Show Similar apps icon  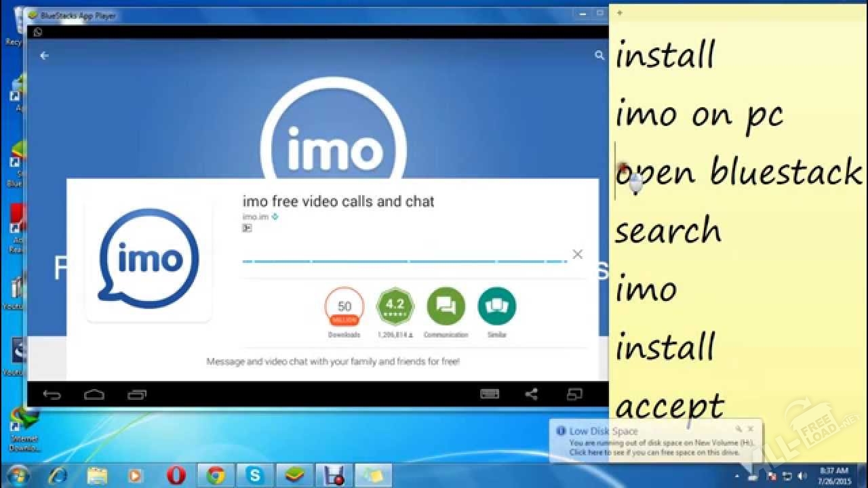[496, 306]
